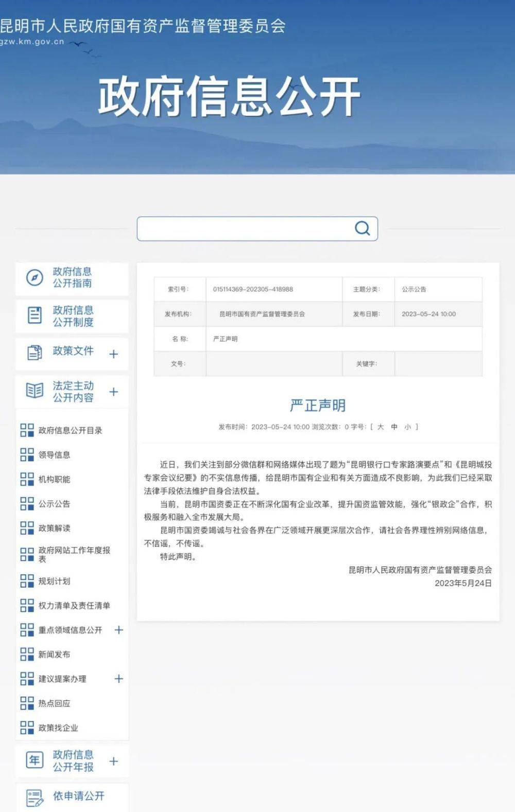Click the compass icon for 政府信息公开指南
515x812 pixels.
[x=35, y=278]
